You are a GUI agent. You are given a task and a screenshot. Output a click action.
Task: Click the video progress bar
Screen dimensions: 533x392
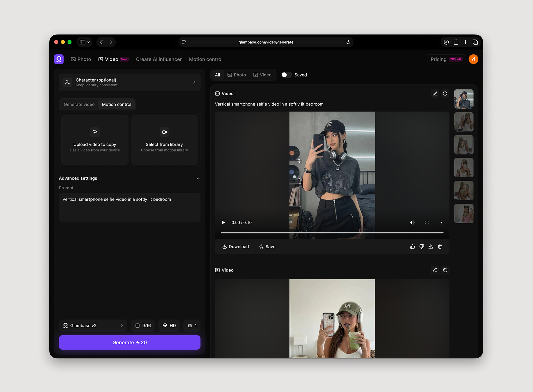click(332, 233)
